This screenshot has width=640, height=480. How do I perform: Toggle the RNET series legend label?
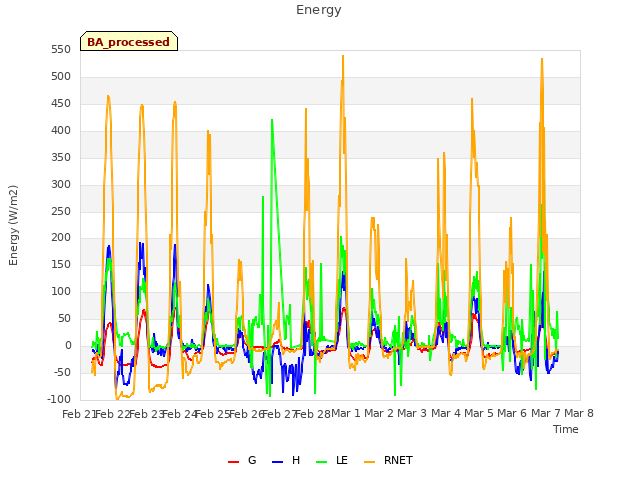398,460
